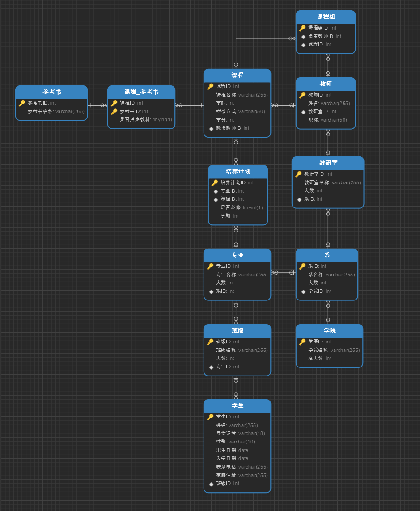Click the 参考书名称 varchar(255) field

pos(56,111)
